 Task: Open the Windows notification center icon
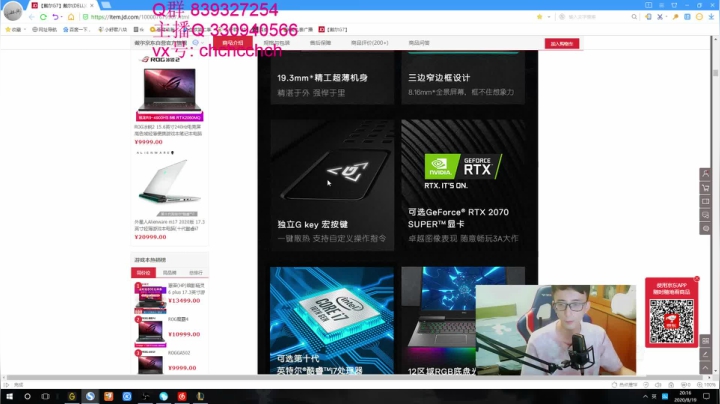[x=707, y=396]
